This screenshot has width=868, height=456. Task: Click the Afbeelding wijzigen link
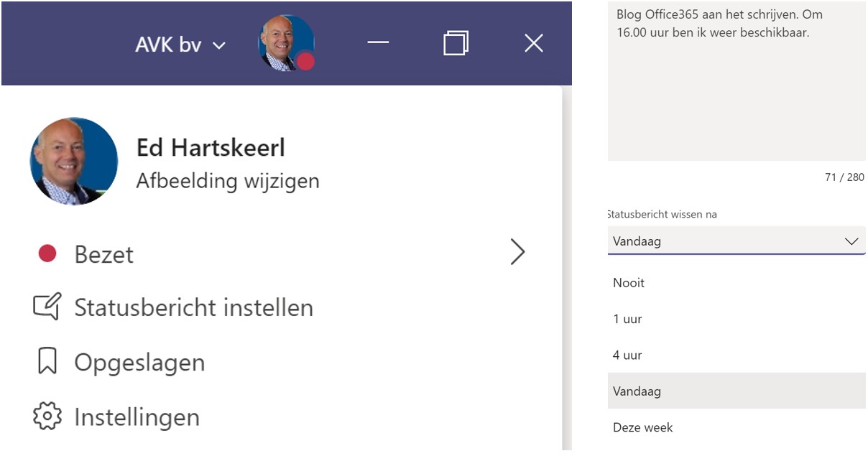[x=228, y=180]
